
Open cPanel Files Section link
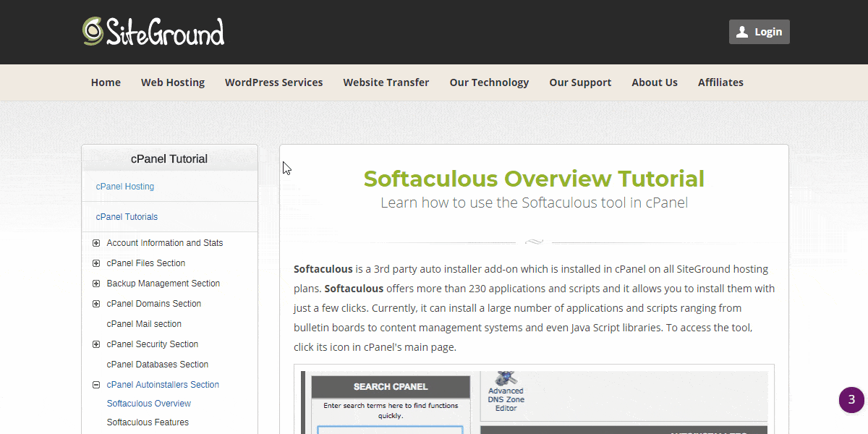tap(146, 263)
